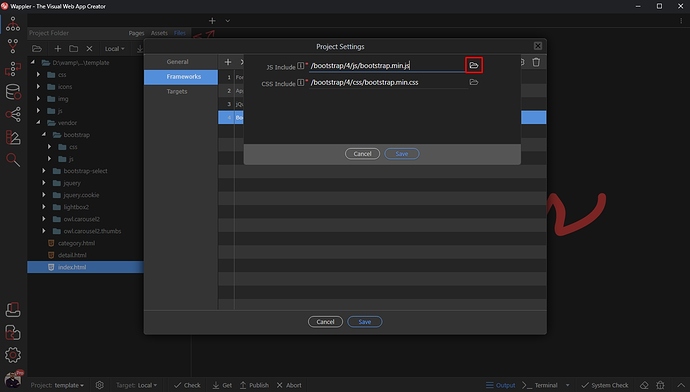Cancel the Project Settings dialog
Viewport: 690px width, 392px height.
click(x=325, y=322)
